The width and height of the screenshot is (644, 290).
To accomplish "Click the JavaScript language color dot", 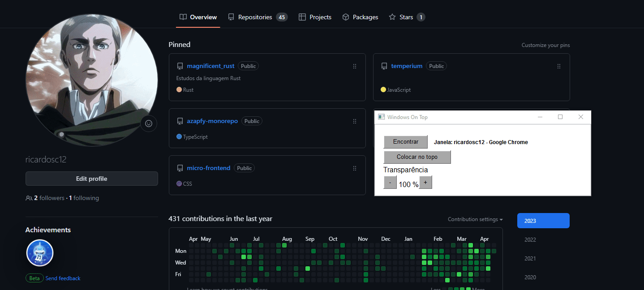I will (x=383, y=90).
